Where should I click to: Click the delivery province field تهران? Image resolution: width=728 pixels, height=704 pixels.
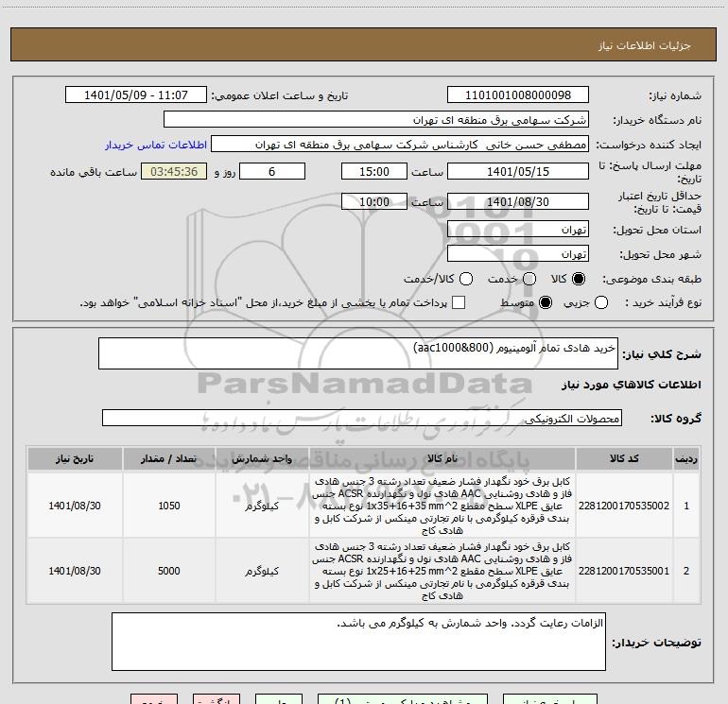(x=518, y=230)
